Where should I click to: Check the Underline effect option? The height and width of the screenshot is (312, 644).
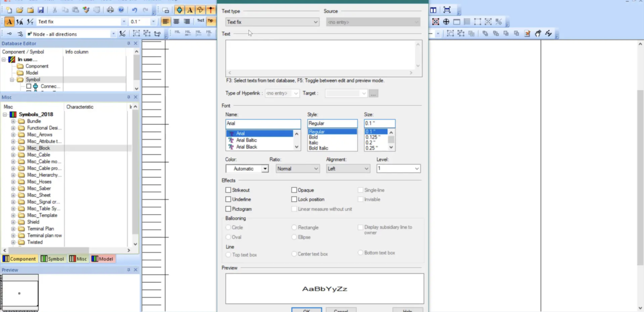pos(228,199)
